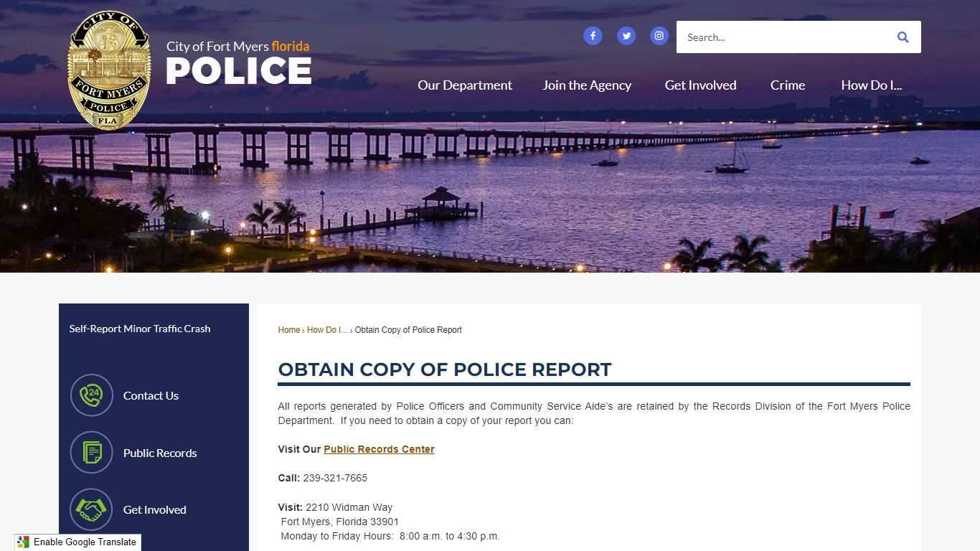Open Public Records sidebar link text
Screen dimensions: 980x551
160,453
